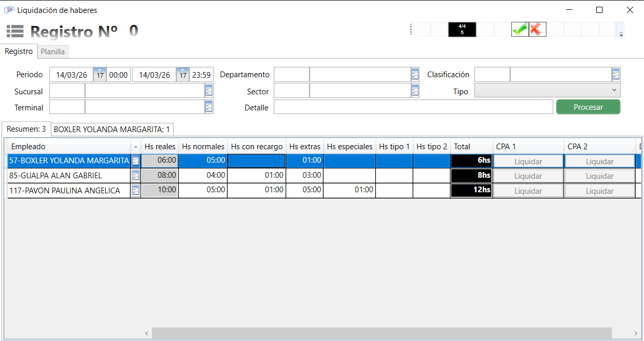
Task: Click CPA 2 Liquidar for PAVON PAULINA ANGELICA
Action: pyautogui.click(x=599, y=191)
